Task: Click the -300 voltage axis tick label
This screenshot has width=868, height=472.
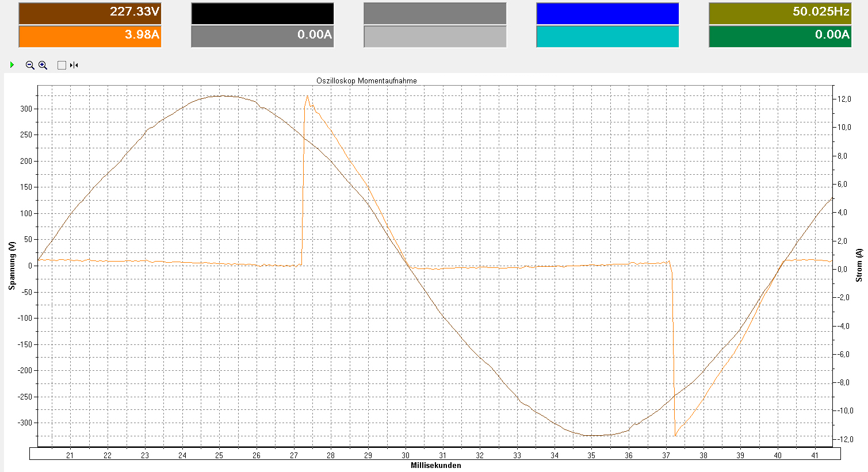Action: 25,423
